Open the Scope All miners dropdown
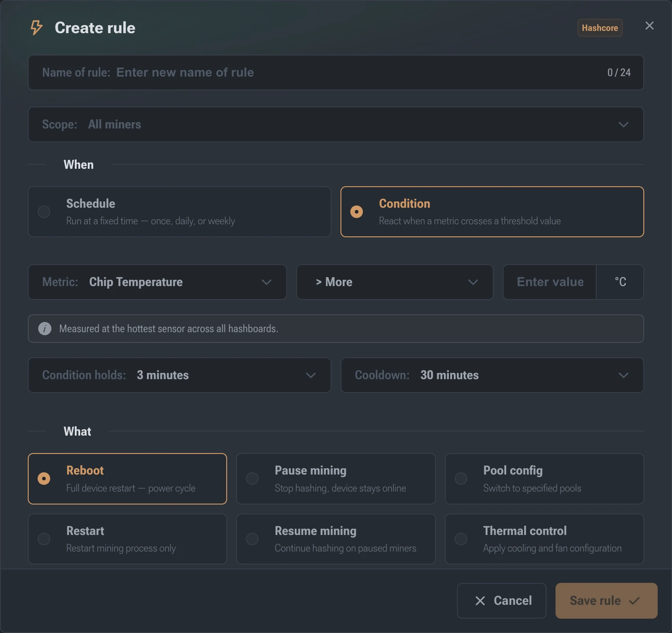 [x=336, y=124]
